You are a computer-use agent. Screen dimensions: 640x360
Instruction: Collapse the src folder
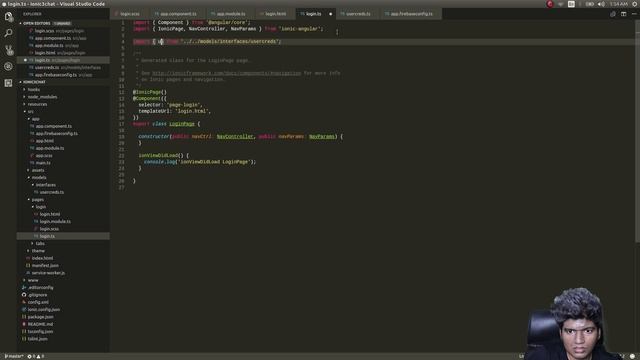[30, 111]
